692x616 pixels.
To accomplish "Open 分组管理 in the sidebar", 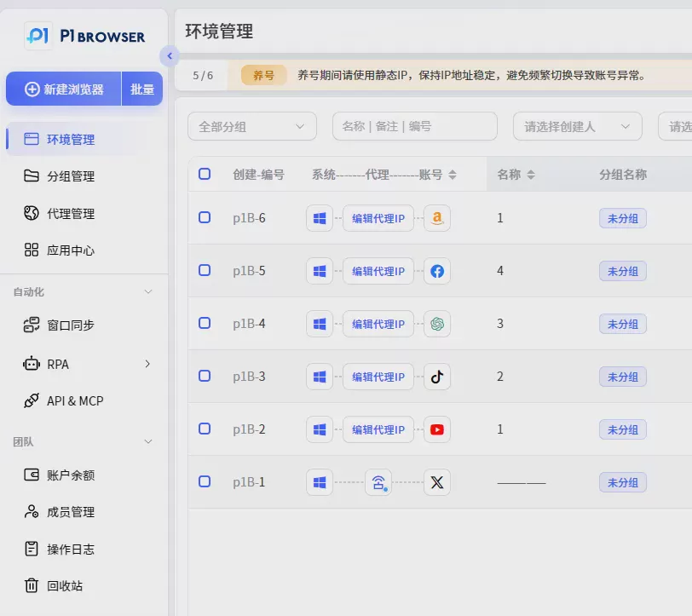I will (59, 176).
